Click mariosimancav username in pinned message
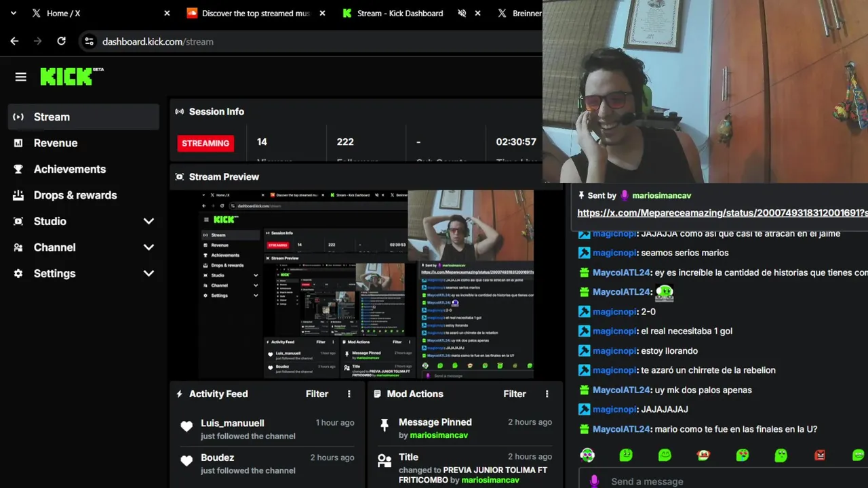Image resolution: width=868 pixels, height=488 pixels. coord(661,195)
